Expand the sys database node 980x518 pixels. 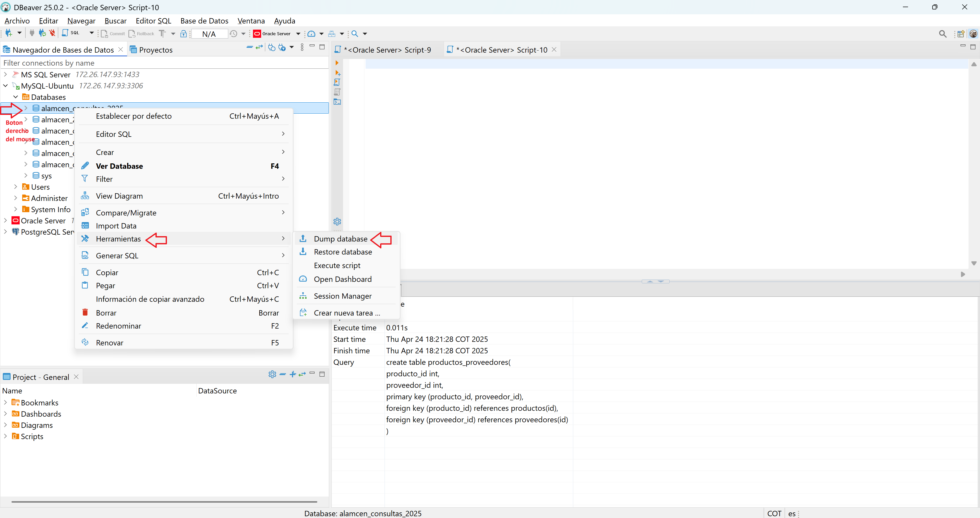click(x=26, y=175)
